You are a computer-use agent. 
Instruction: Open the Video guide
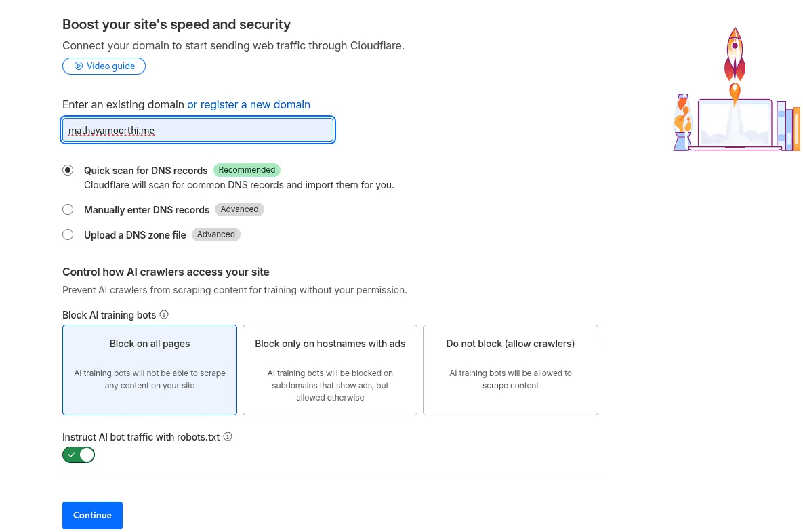point(110,66)
